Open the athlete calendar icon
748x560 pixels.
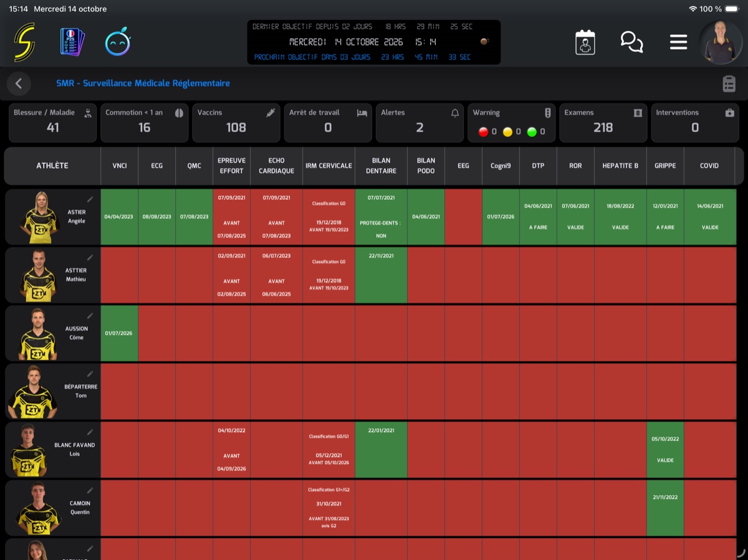click(x=585, y=42)
